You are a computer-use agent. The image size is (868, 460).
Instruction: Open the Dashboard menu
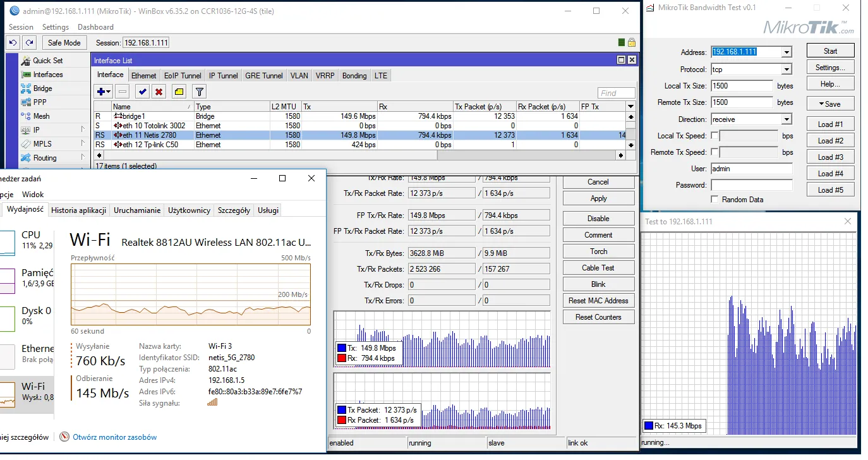point(96,27)
